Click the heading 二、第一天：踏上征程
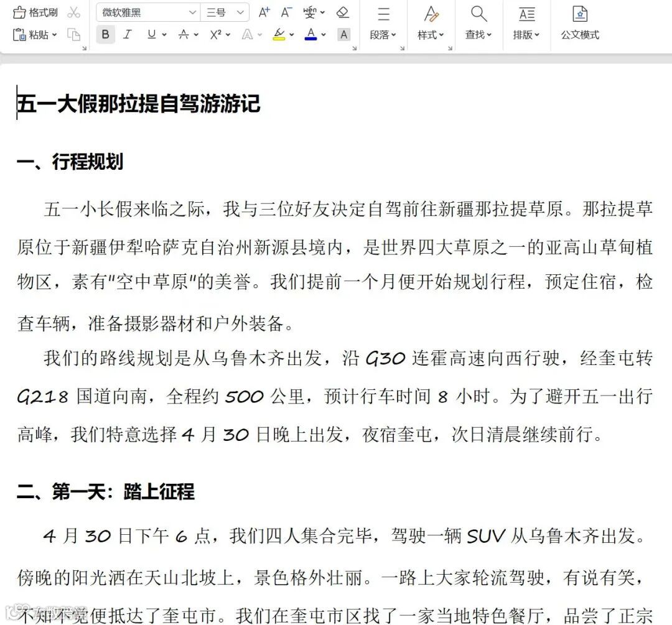672x625 pixels. (106, 491)
